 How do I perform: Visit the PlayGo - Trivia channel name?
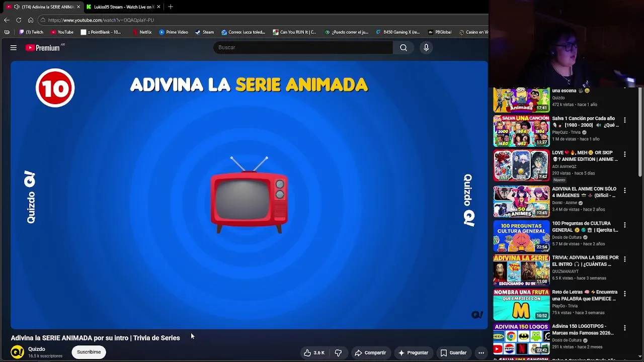(565, 306)
